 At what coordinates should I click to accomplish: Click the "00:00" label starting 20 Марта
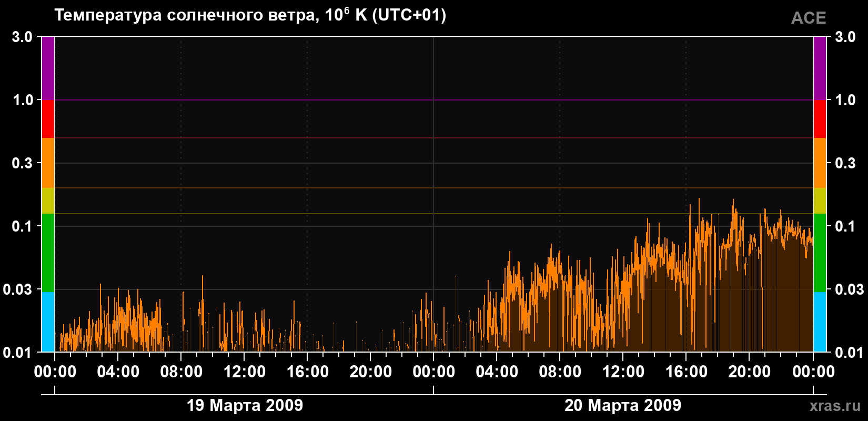(434, 372)
